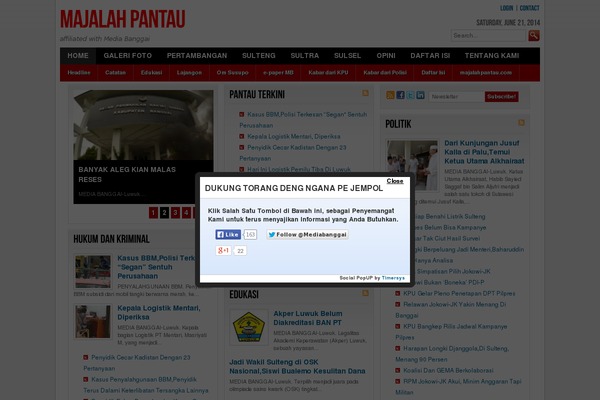Open TENTANG KAMI menu item
The height and width of the screenshot is (400, 600).
tap(492, 56)
